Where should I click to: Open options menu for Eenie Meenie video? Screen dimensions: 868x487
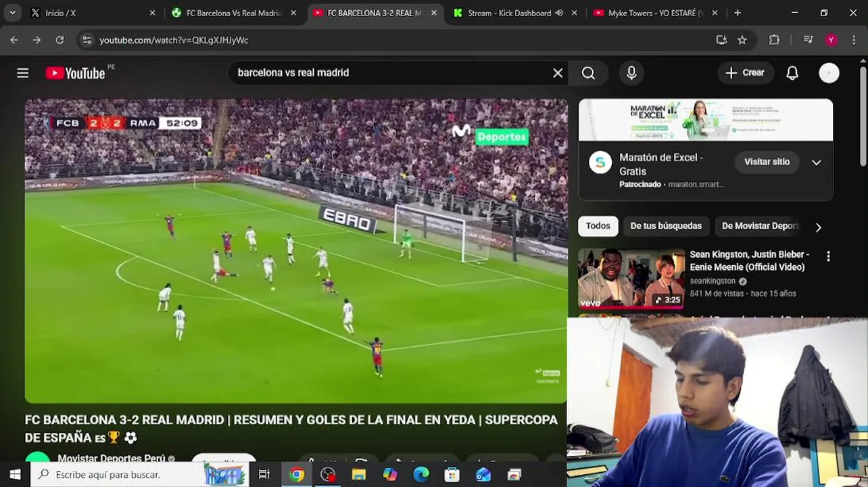pyautogui.click(x=828, y=256)
